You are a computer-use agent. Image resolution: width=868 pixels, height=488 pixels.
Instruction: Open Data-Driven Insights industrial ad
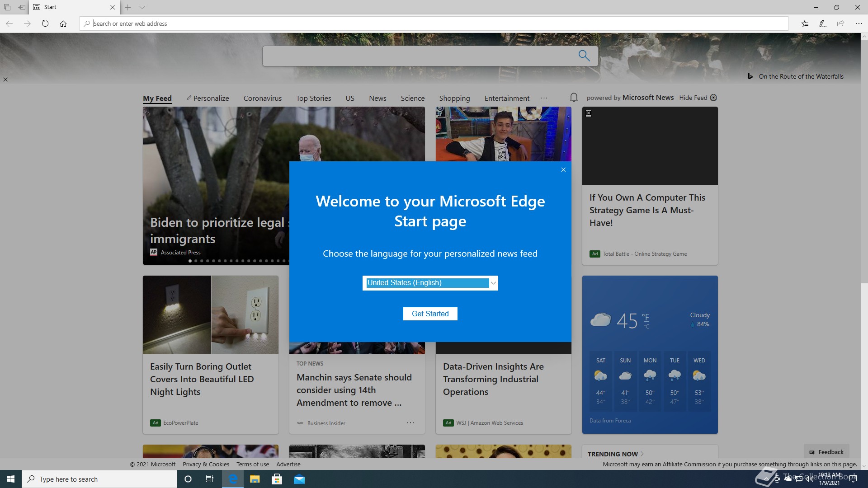tap(493, 379)
